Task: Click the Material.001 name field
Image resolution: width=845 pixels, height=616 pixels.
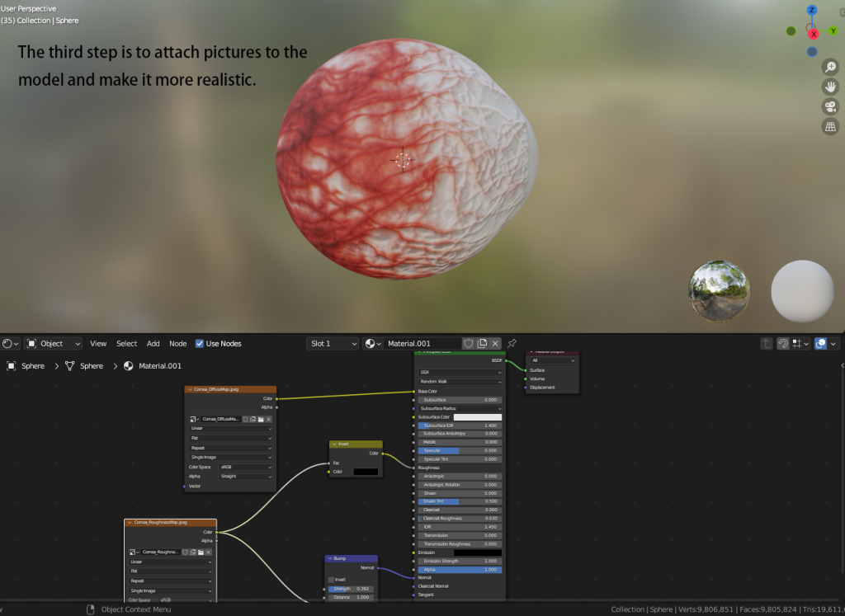Action: pos(422,344)
